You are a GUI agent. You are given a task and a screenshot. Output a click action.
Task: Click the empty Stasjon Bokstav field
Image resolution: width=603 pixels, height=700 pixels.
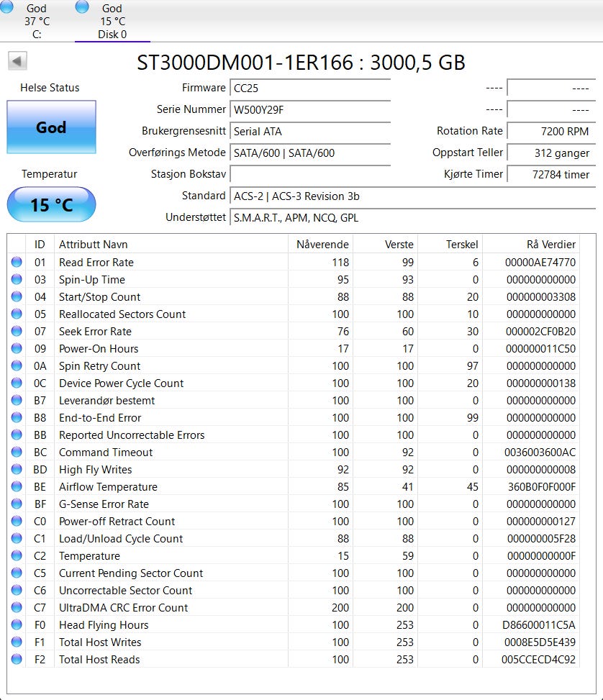point(310,174)
